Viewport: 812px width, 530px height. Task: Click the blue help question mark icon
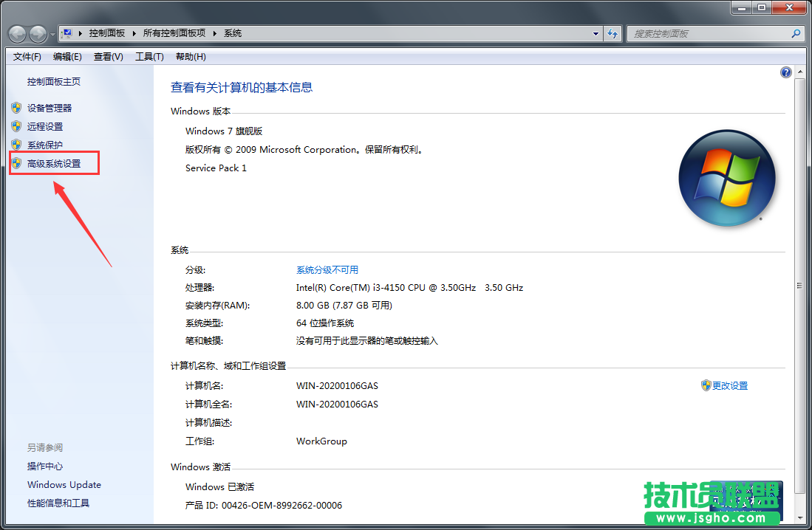coord(785,72)
